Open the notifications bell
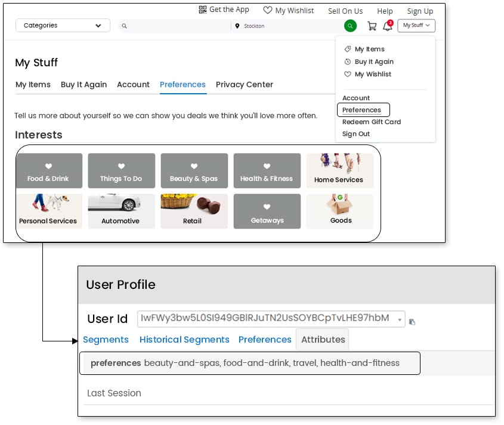504x425 pixels. point(388,26)
